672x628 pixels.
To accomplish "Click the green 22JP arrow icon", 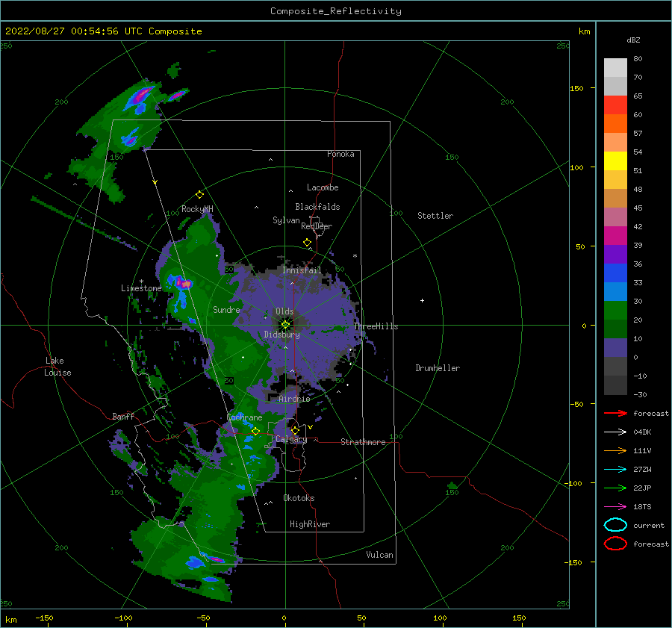I will click(x=615, y=488).
